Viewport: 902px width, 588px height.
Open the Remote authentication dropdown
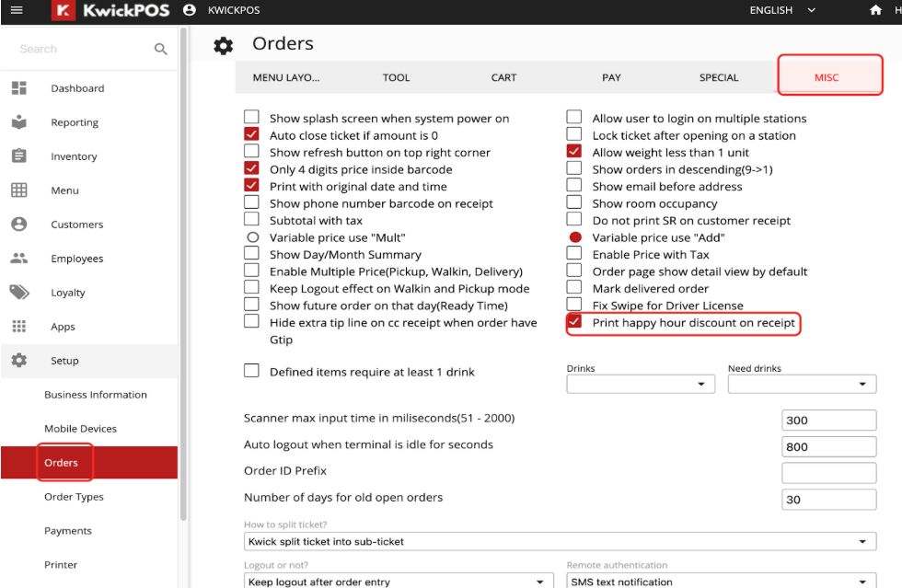pos(722,581)
